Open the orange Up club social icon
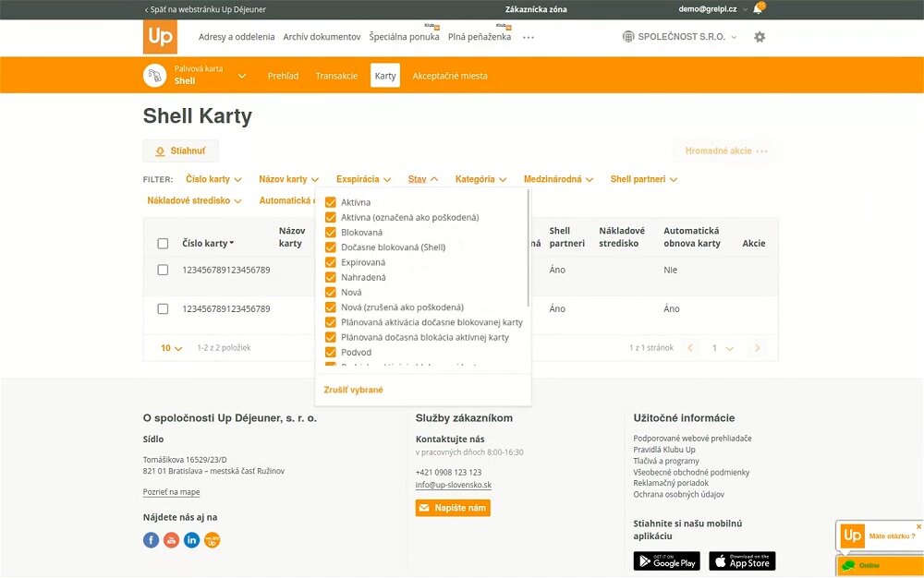Image resolution: width=924 pixels, height=578 pixels. pyautogui.click(x=213, y=540)
